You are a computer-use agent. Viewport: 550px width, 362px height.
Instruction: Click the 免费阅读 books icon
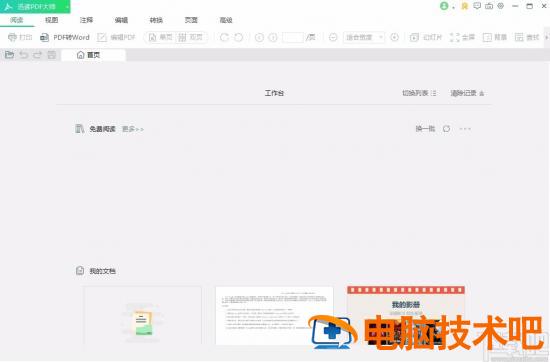click(x=80, y=129)
